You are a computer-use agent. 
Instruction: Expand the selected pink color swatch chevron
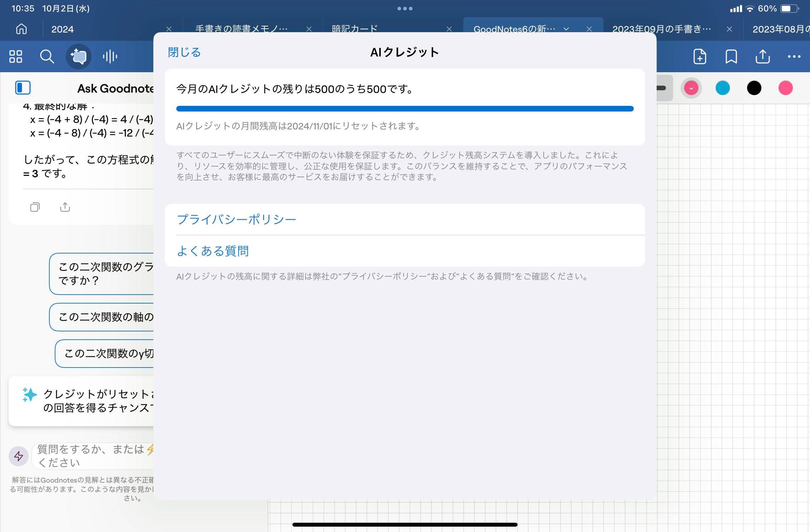click(691, 88)
